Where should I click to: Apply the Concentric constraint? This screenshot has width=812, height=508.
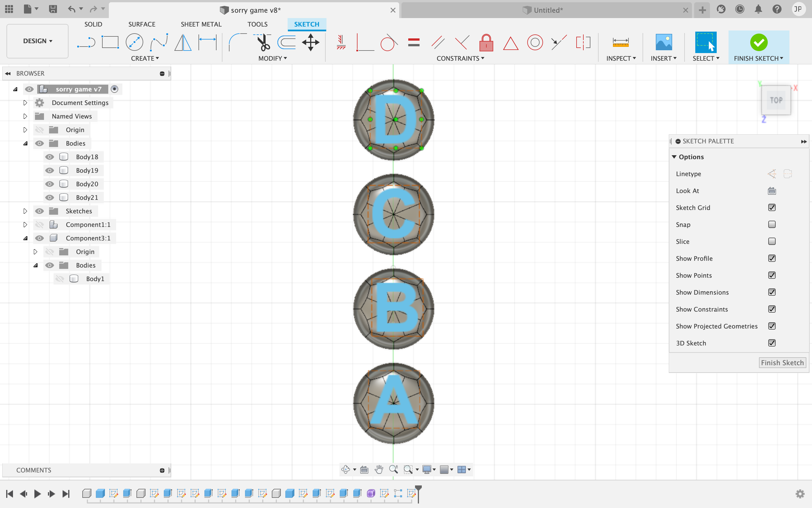pos(535,43)
